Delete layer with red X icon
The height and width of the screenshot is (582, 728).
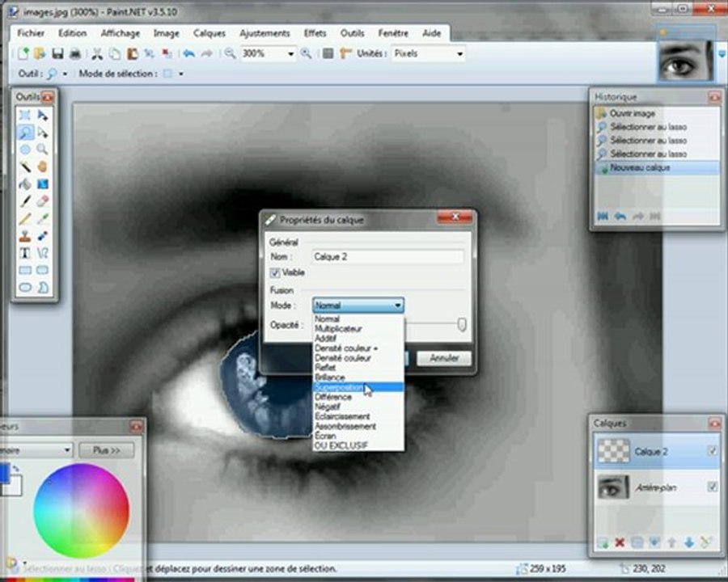coord(620,542)
